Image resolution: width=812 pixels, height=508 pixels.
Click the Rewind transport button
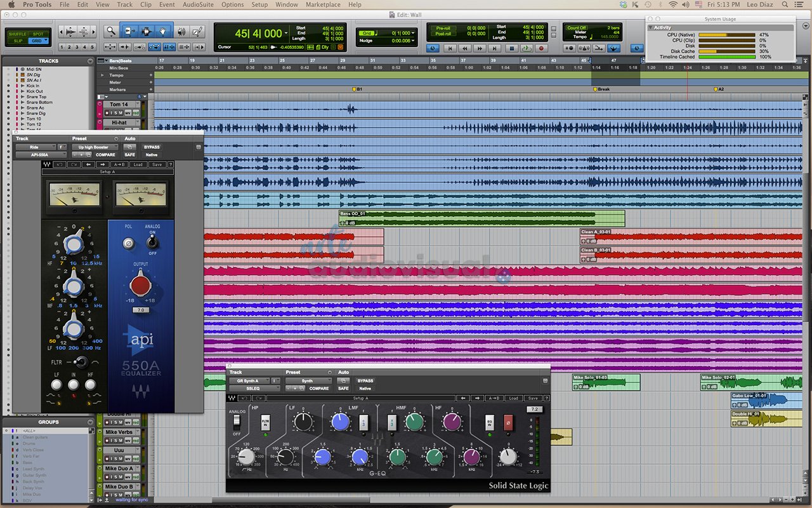[464, 48]
